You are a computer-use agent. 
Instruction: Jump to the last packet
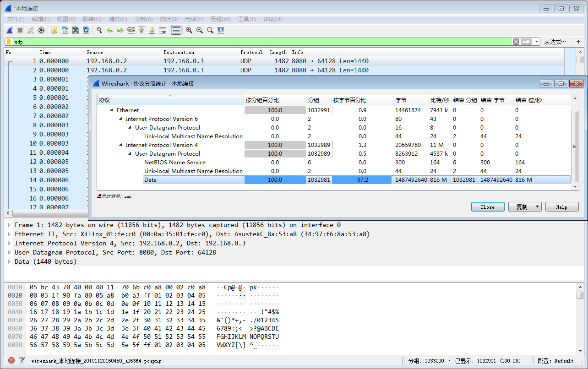152,30
